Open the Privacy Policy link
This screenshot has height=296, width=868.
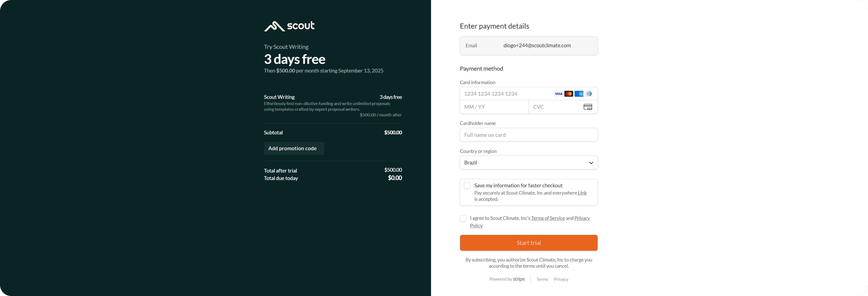point(581,218)
